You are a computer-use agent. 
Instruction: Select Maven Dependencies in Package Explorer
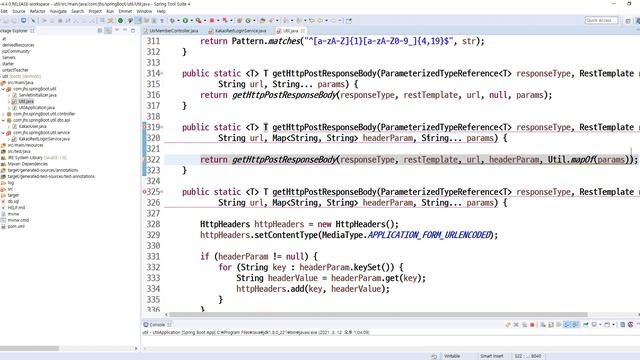(x=27, y=164)
